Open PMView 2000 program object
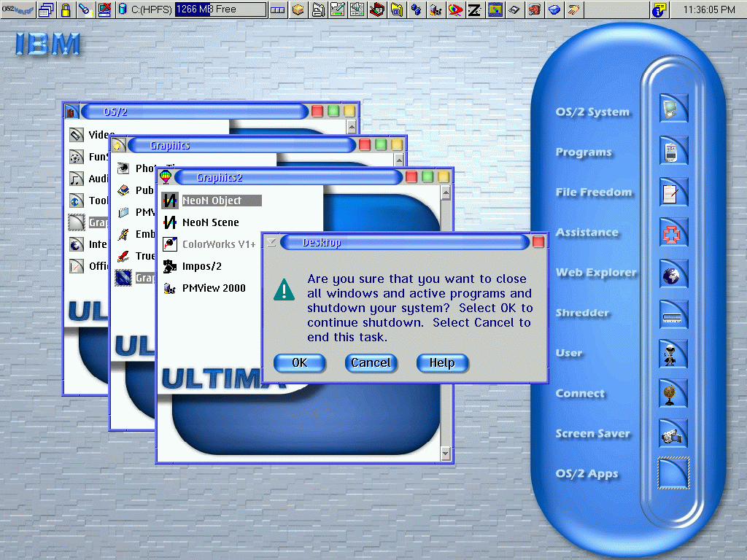The height and width of the screenshot is (560, 747). 213,288
